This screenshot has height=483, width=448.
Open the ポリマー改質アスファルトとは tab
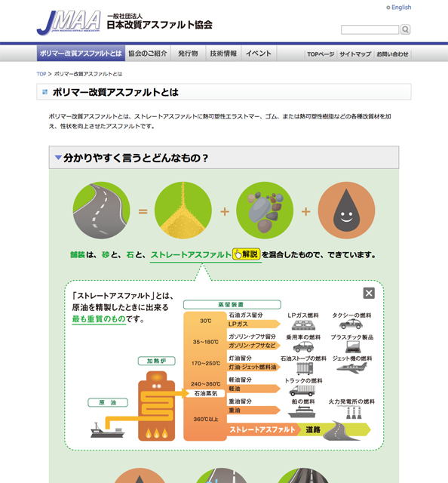tap(81, 54)
